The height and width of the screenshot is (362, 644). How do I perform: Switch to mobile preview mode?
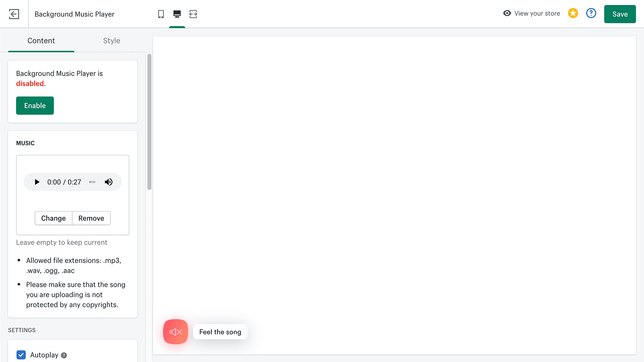(x=161, y=14)
